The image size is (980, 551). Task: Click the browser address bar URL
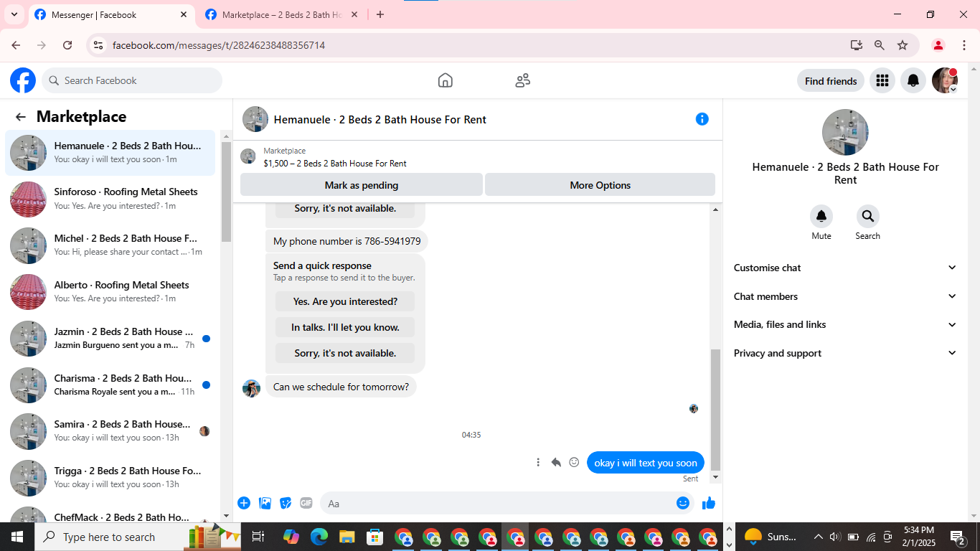click(x=219, y=45)
